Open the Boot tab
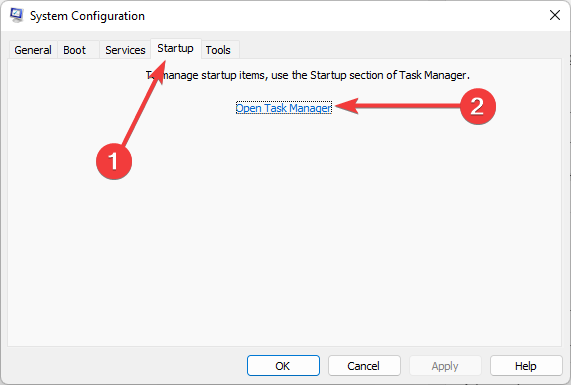Viewport: 571px width, 385px height. [x=75, y=50]
